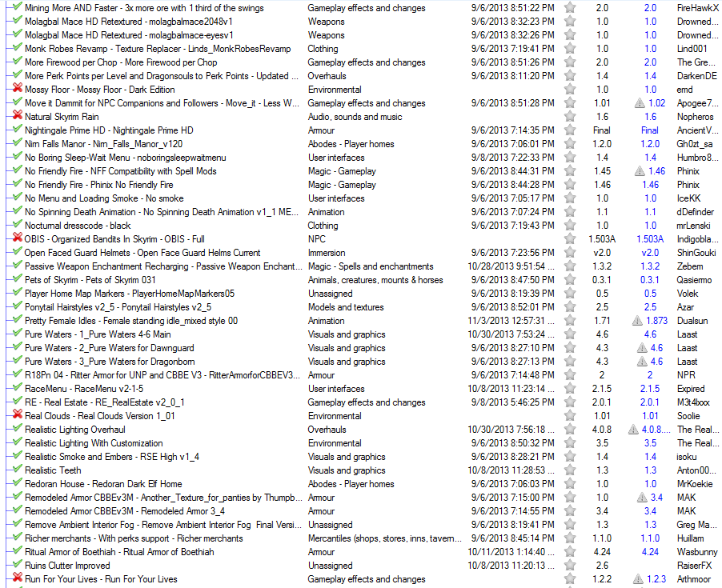This screenshot has height=588, width=722.
Task: Open latest version link 1.02 for Move it Dammit
Action: [656, 103]
